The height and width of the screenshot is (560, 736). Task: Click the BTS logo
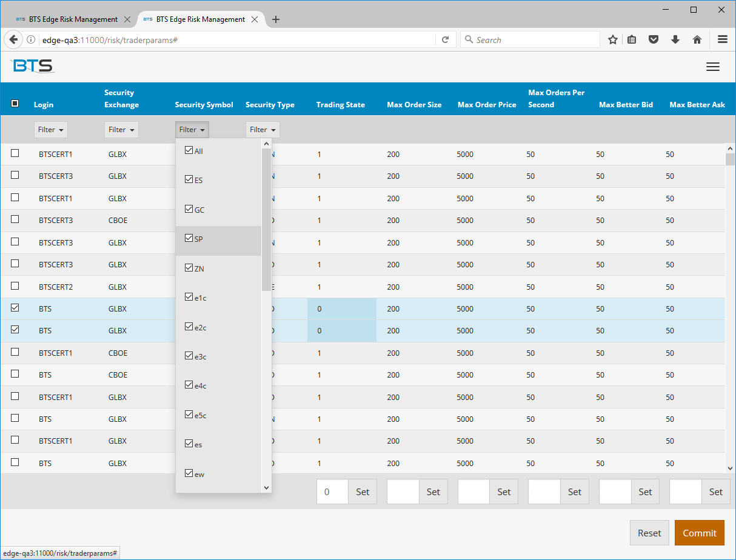click(x=33, y=66)
